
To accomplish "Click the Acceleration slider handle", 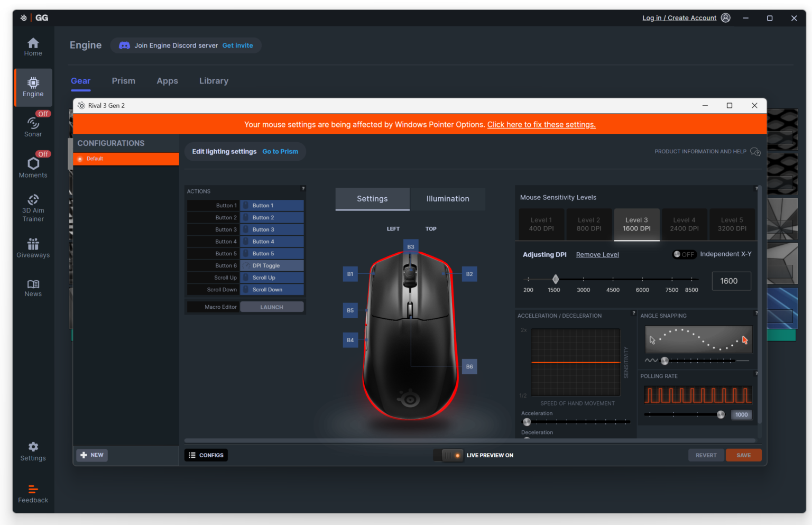I will [527, 422].
